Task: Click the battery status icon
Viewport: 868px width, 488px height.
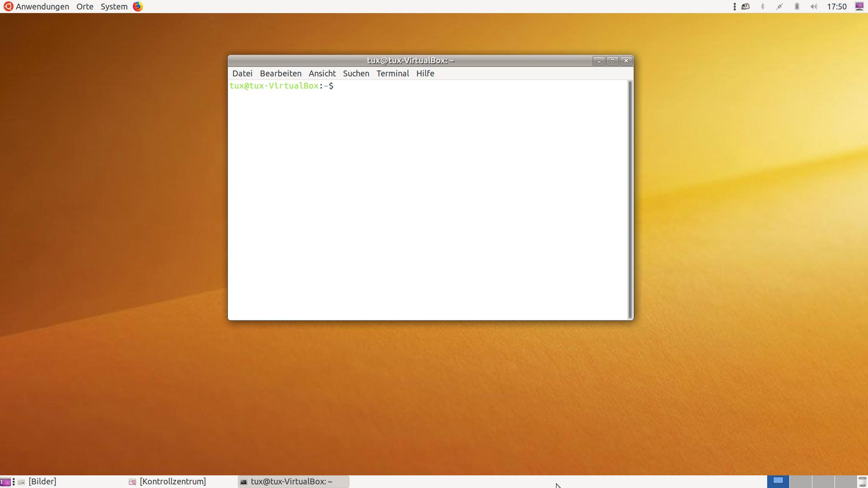Action: 797,6
